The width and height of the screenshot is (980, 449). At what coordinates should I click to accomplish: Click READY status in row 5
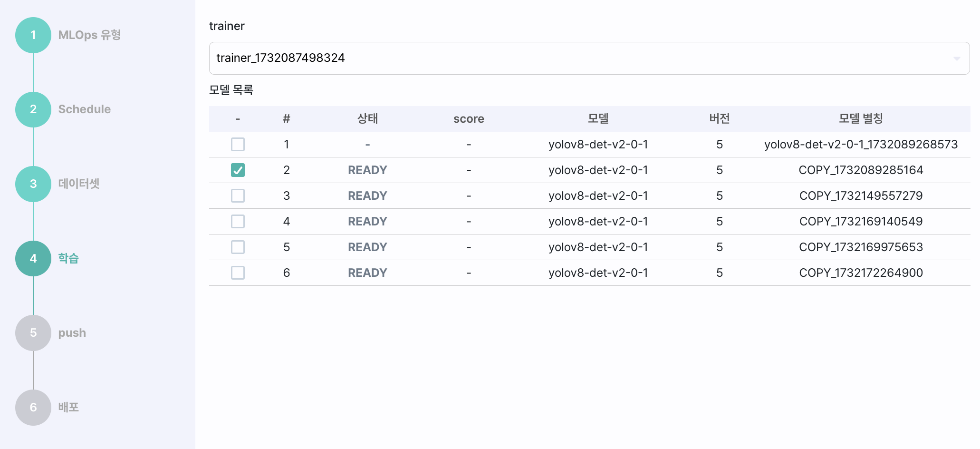[367, 247]
